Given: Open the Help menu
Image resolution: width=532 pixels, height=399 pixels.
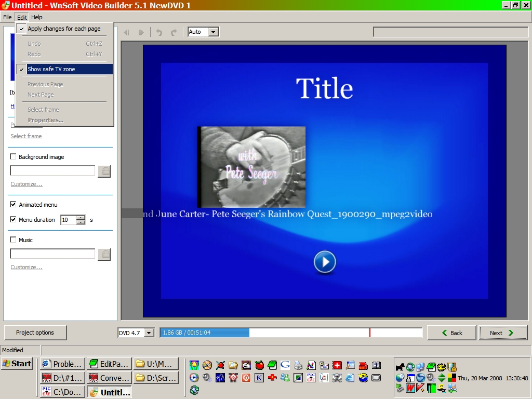Looking at the screenshot, I should [x=37, y=17].
